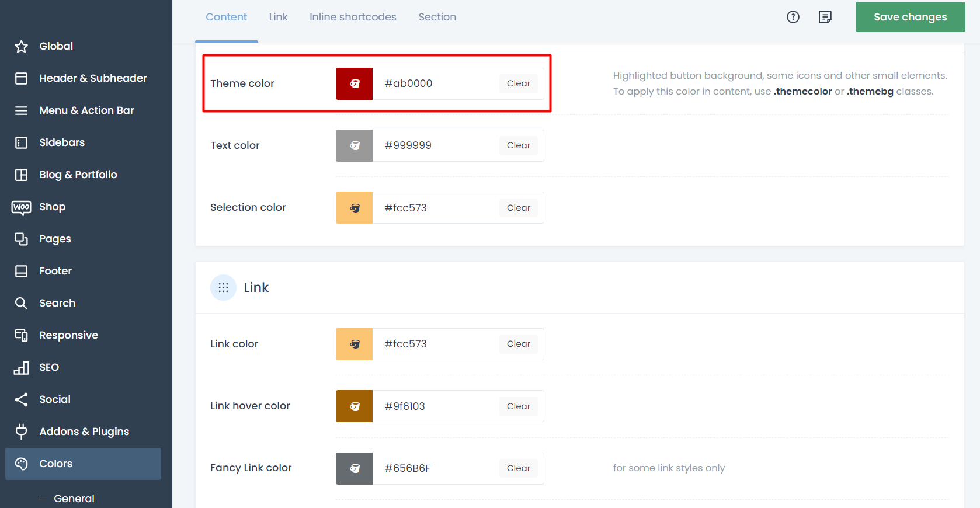980x508 pixels.
Task: Clear the Theme color value
Action: (519, 83)
